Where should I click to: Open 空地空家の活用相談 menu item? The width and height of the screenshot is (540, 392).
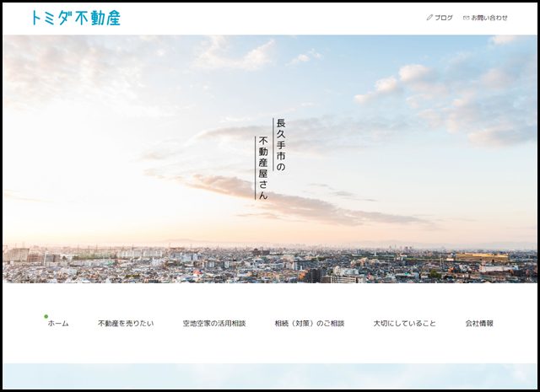click(x=214, y=324)
